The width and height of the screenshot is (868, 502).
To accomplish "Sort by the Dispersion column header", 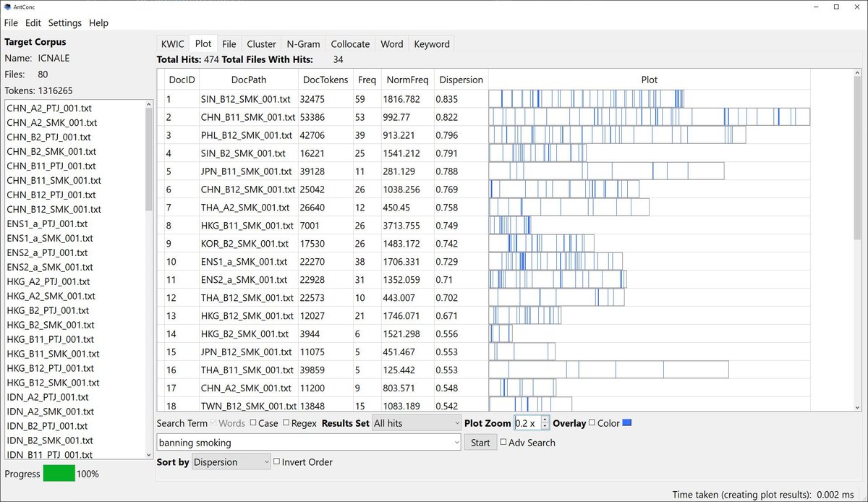I will pos(461,80).
